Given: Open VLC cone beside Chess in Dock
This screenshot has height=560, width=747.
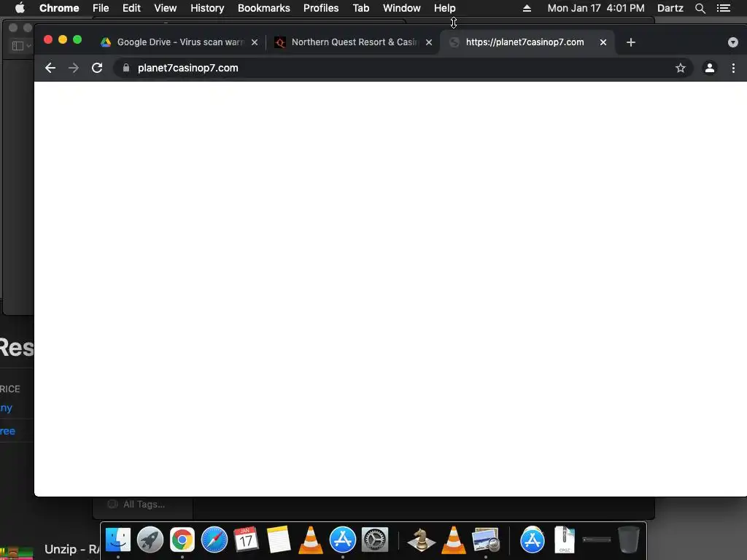Looking at the screenshot, I should point(454,540).
